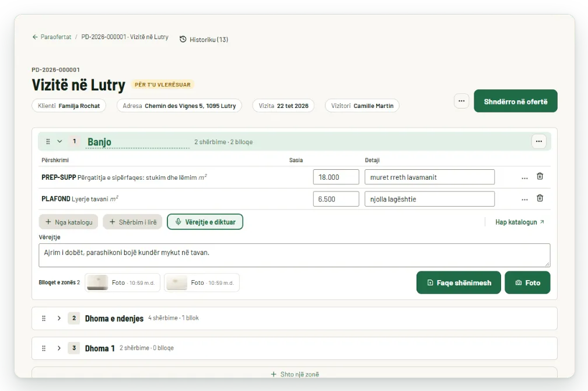The height and width of the screenshot is (391, 588).
Task: Open the first Foto block thumbnail
Action: (123, 282)
